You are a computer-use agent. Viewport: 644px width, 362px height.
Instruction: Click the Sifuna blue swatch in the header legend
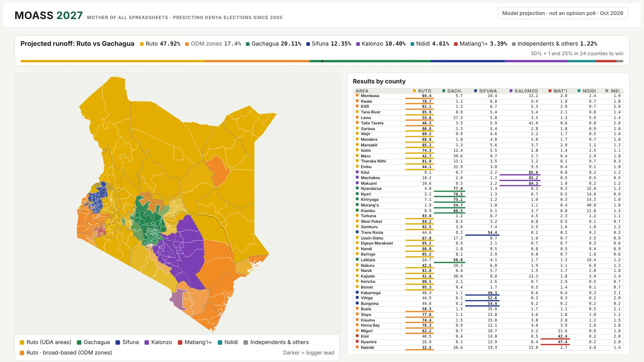(x=308, y=44)
